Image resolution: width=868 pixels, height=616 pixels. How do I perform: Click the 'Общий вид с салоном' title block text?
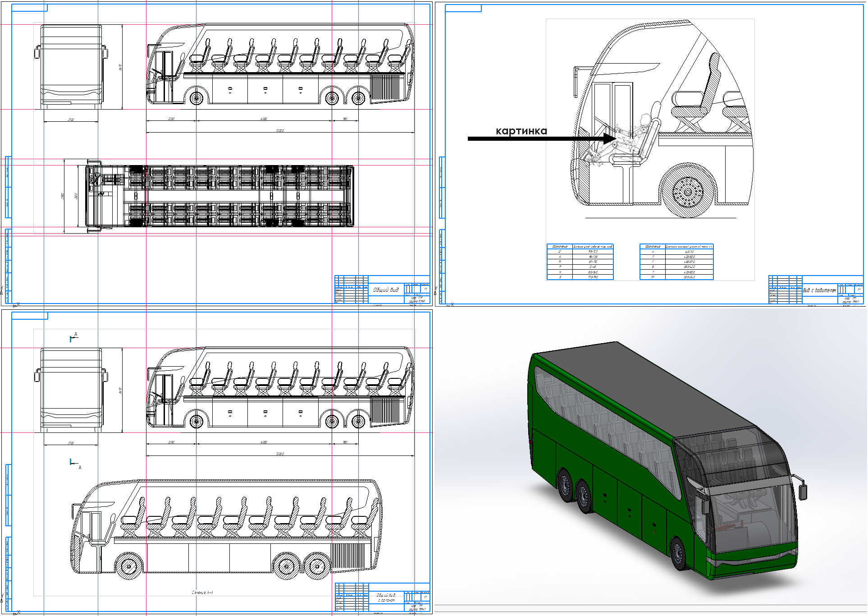[386, 598]
